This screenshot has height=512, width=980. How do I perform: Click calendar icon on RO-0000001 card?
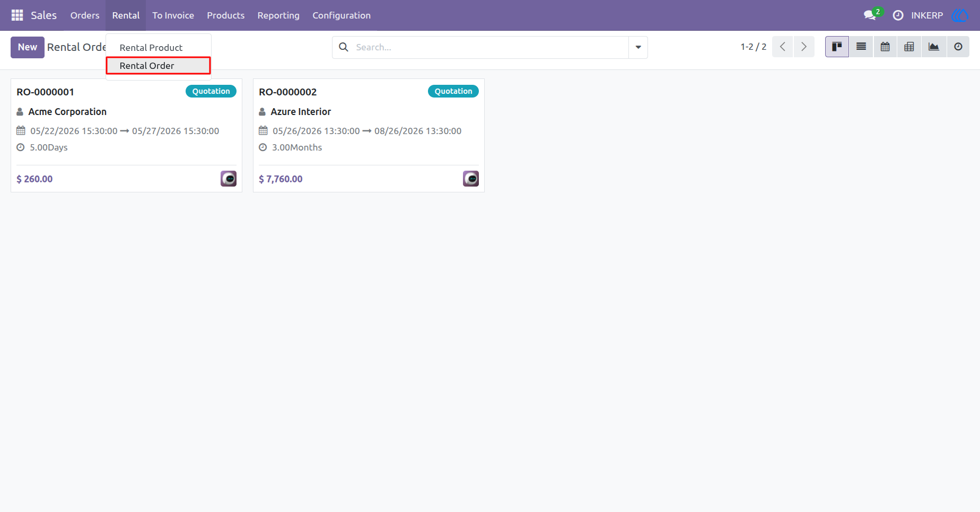21,130
